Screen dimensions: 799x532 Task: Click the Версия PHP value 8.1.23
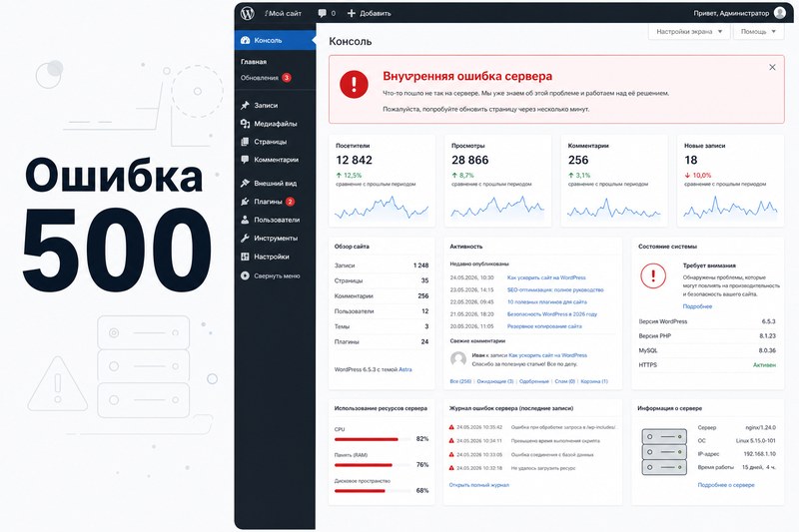tap(767, 336)
